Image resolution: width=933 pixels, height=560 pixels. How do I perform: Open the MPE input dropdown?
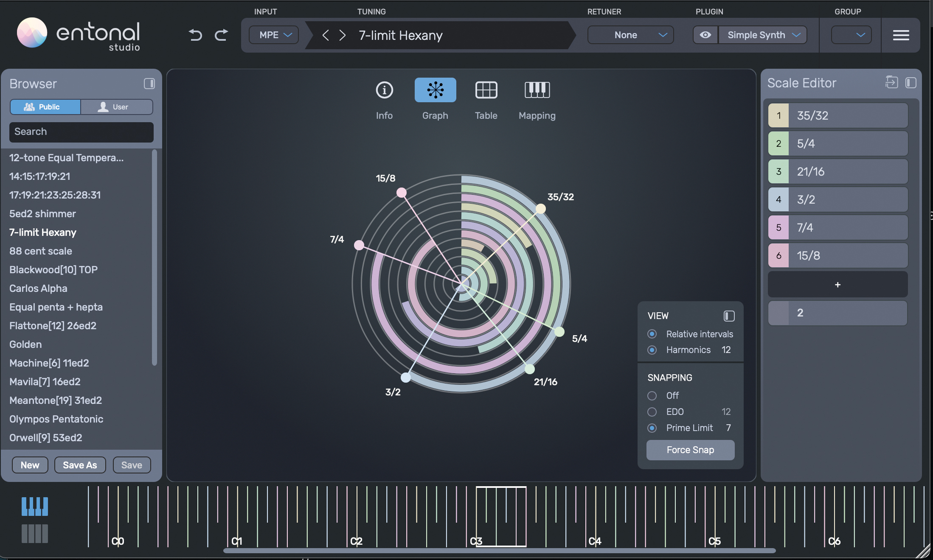(274, 35)
